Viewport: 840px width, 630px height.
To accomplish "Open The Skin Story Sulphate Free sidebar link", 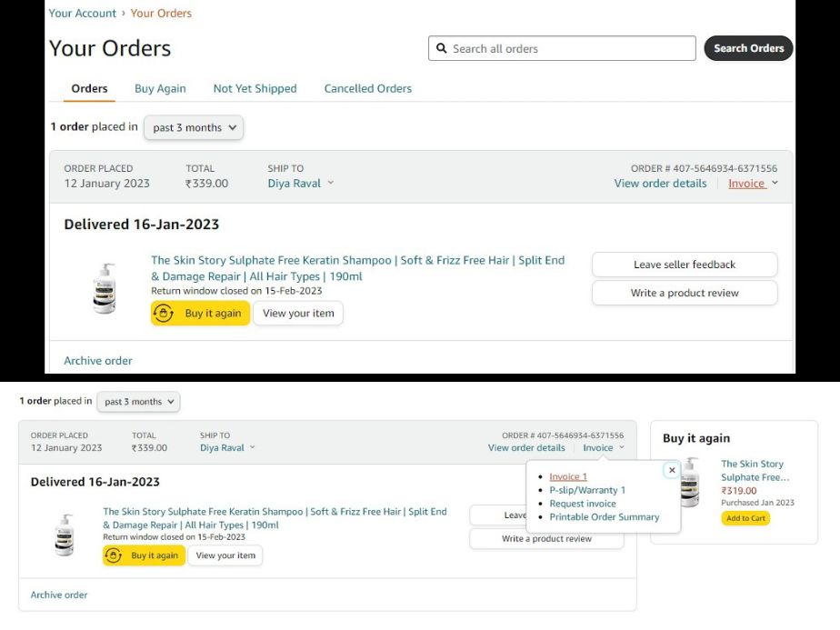I will [755, 470].
